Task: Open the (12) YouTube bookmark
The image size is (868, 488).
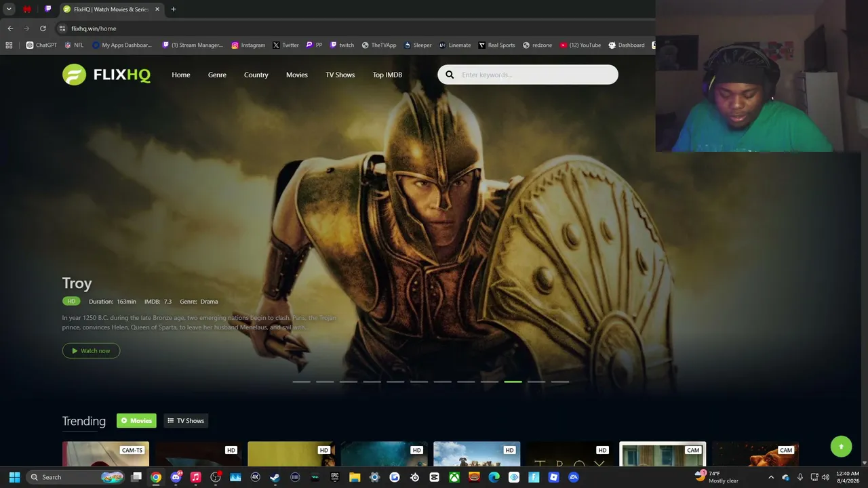Action: [x=580, y=45]
